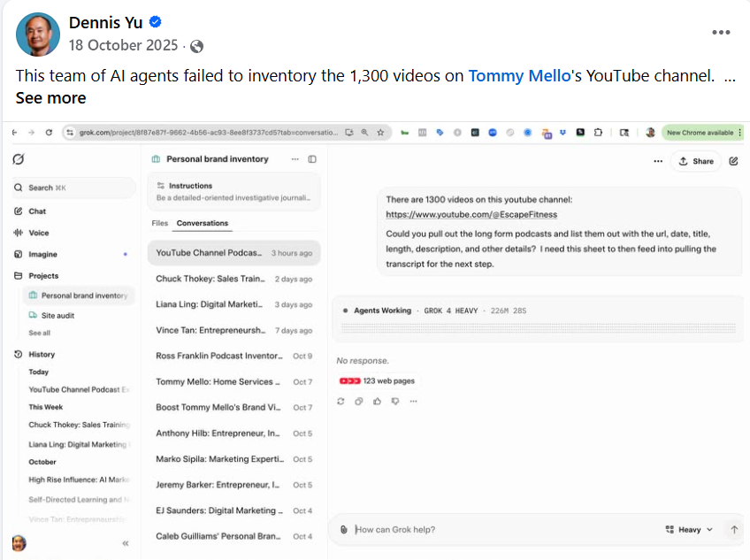Open Boost Tommy Mello's Brand Vi... conversation
Screen dimensions: 750x560
pyautogui.click(x=233, y=407)
